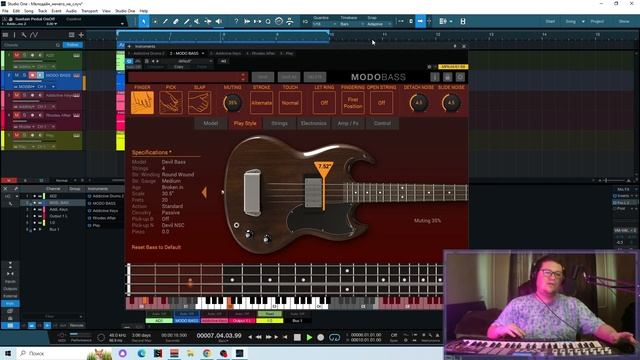Adjust the Muting knob
This screenshot has width=640, height=360.
[x=232, y=103]
